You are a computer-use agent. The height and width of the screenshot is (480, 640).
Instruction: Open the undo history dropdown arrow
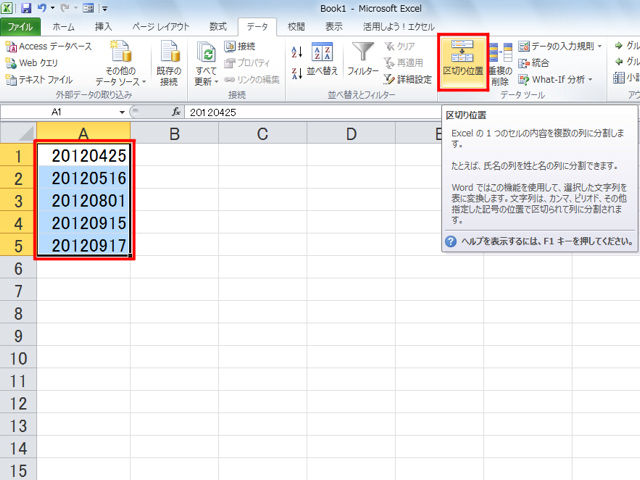53,8
